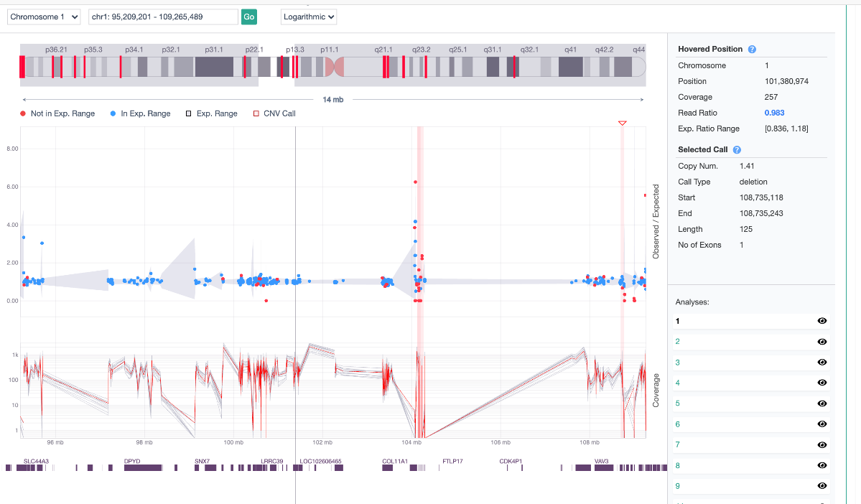
Task: Click the red deletion call triangle above the plot
Action: coord(622,123)
